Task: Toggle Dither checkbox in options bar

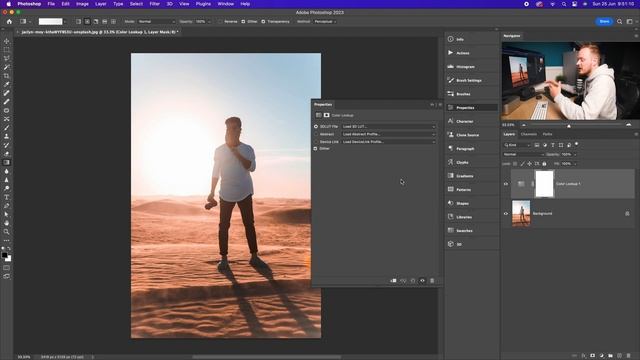Action: 243,21
